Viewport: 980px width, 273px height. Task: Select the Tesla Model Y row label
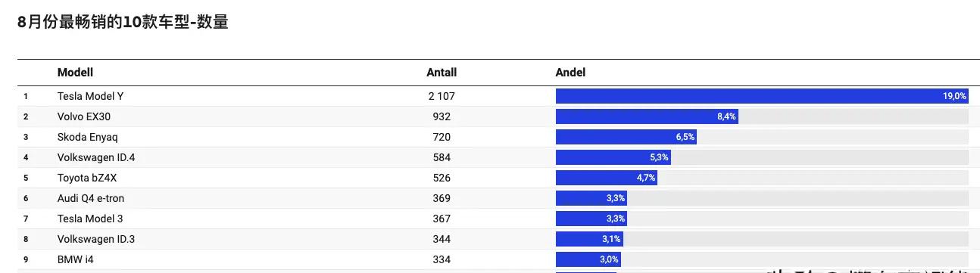(89, 96)
